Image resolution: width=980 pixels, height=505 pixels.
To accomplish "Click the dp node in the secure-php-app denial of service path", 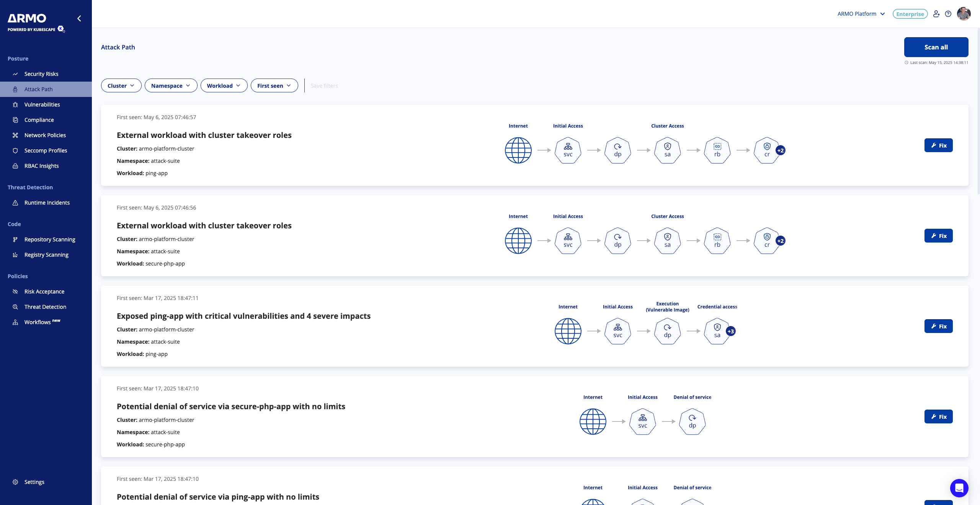I will tap(692, 421).
